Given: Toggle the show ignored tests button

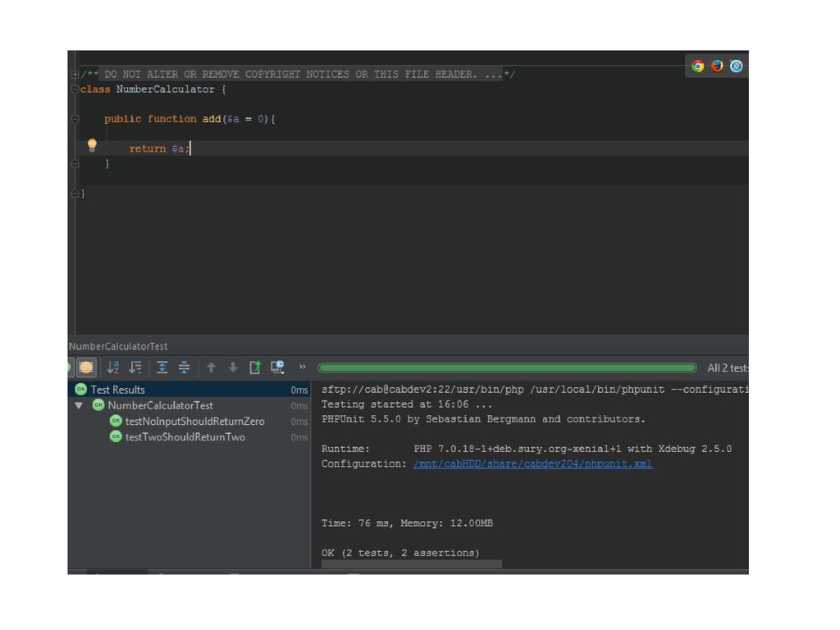Looking at the screenshot, I should tap(85, 367).
